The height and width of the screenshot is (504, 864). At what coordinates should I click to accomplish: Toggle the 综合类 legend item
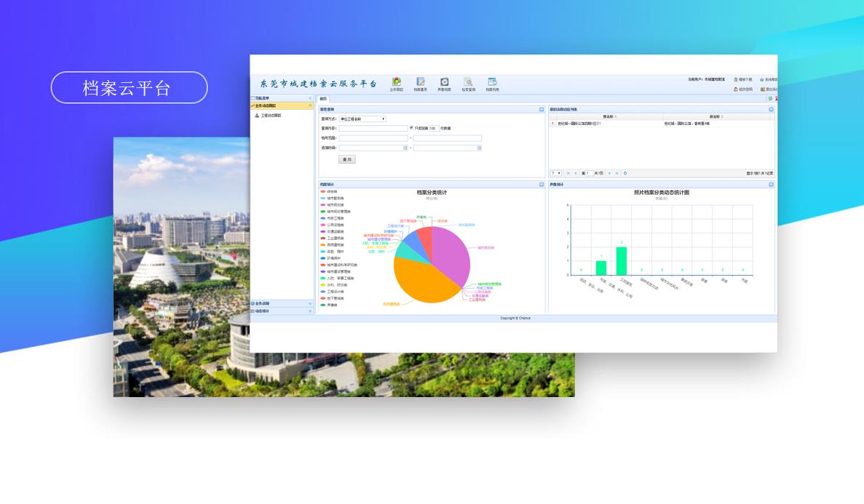click(x=329, y=192)
